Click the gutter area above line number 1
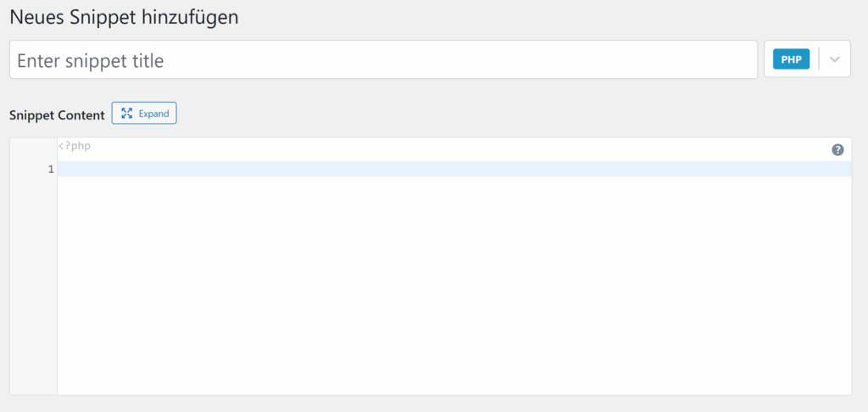This screenshot has height=412, width=868. [x=34, y=148]
